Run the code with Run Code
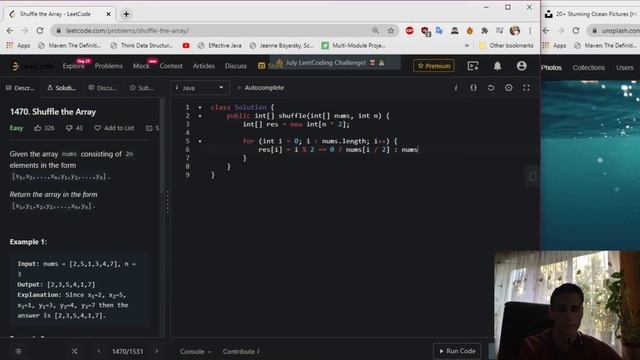Viewport: 640px width, 360px height. tap(457, 351)
